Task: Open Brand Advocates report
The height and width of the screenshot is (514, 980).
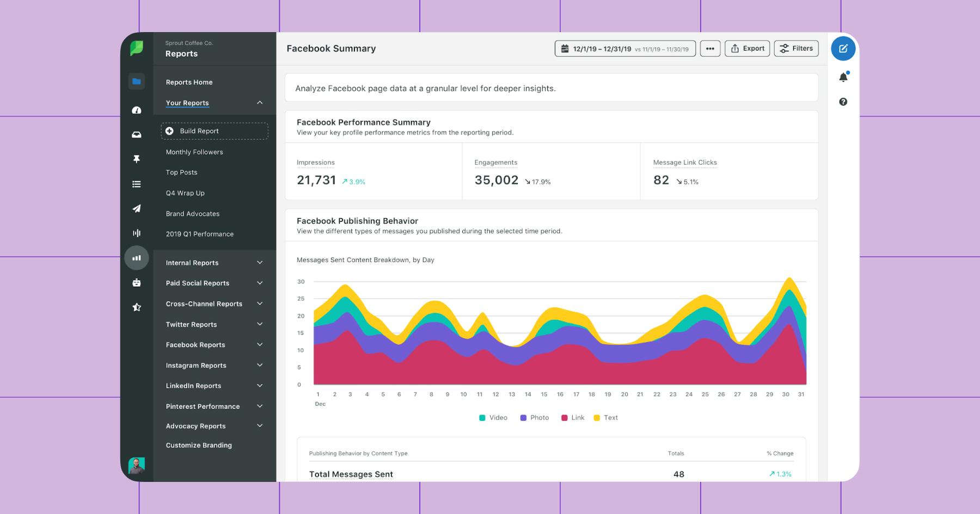Action: point(192,214)
